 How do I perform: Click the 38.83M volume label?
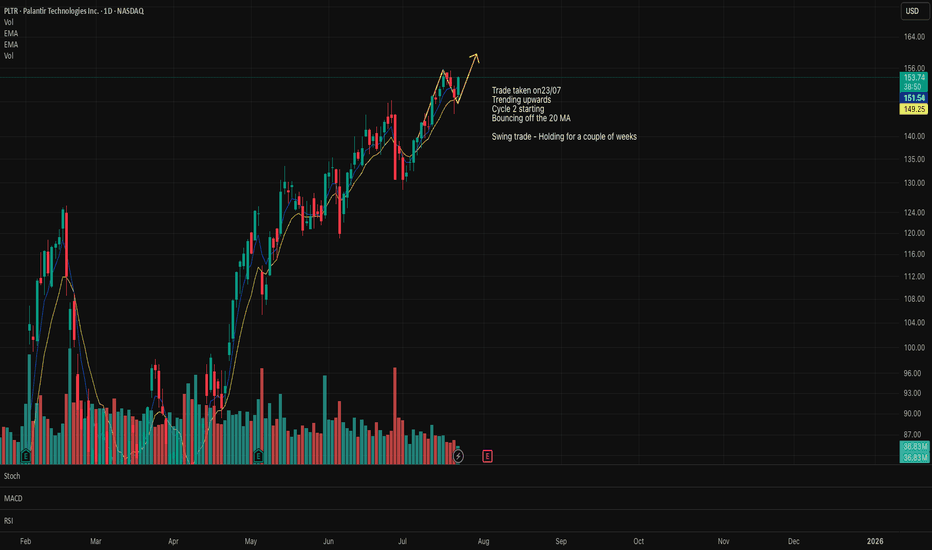click(x=915, y=447)
